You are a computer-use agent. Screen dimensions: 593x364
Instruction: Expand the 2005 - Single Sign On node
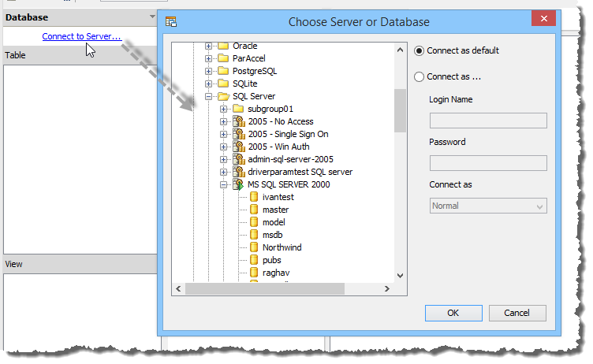click(x=223, y=134)
